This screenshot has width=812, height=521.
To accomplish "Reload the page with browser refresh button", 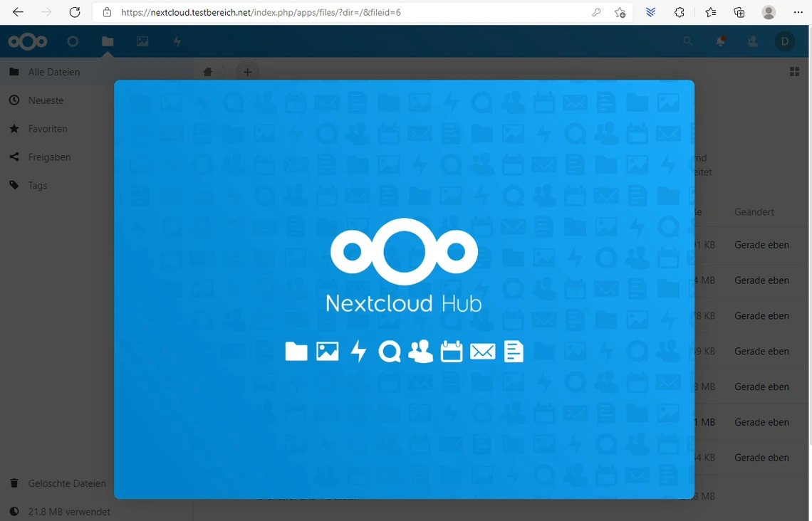I will pyautogui.click(x=75, y=13).
